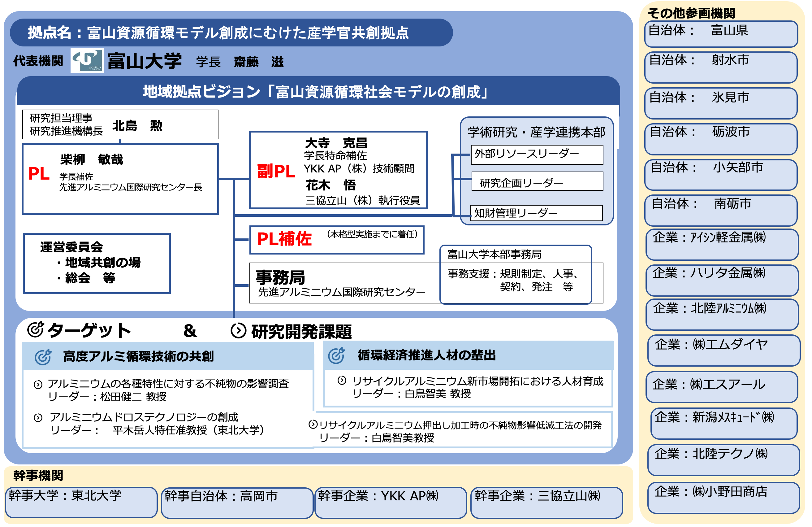This screenshot has width=812, height=527.
Task: Click bullet icon before アルミニウムドロステクノロジー item
Action: point(38,418)
